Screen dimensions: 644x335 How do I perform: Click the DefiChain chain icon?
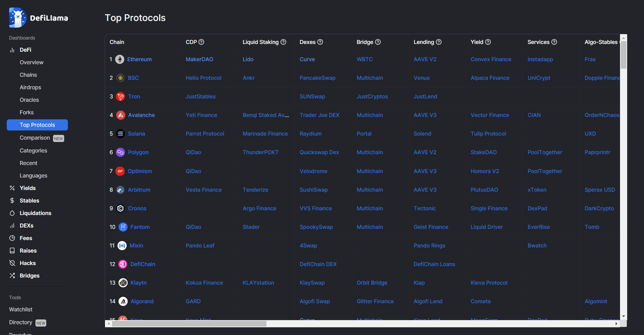(x=123, y=264)
